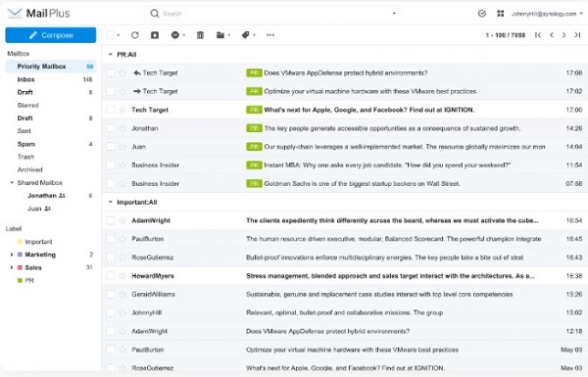The image size is (588, 377).
Task: Click the refresh mail icon
Action: [135, 35]
